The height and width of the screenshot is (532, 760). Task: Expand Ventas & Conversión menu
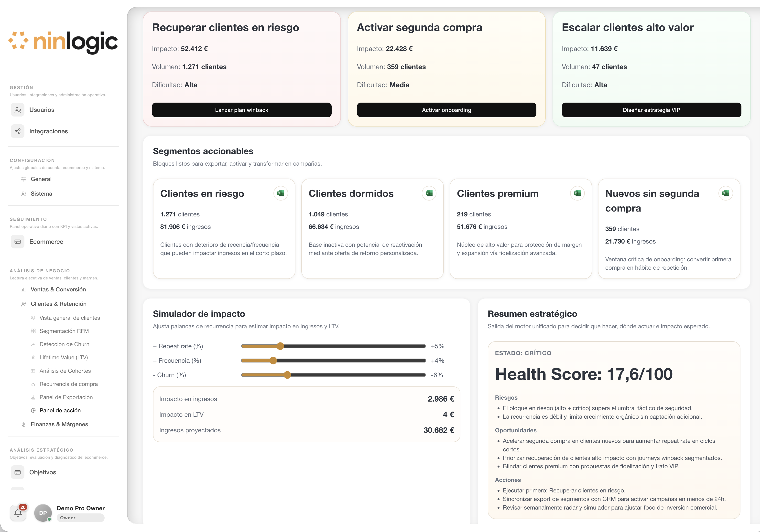point(58,289)
